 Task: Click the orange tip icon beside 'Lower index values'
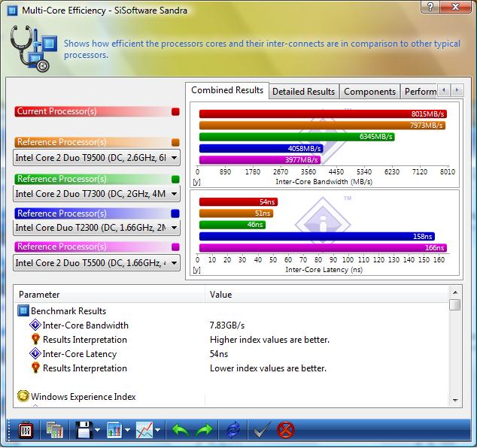[x=35, y=368]
